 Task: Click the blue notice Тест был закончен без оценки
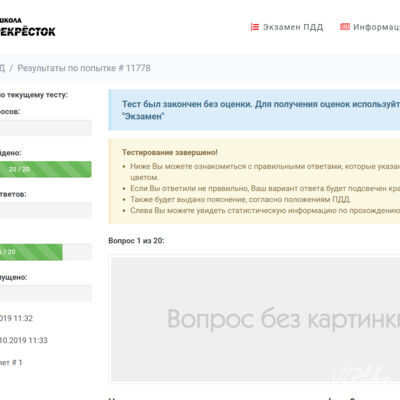coord(254,110)
